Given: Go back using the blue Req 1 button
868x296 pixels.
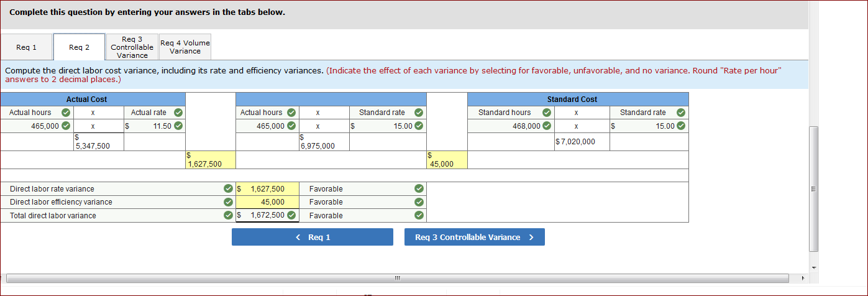Looking at the screenshot, I should click(x=313, y=237).
